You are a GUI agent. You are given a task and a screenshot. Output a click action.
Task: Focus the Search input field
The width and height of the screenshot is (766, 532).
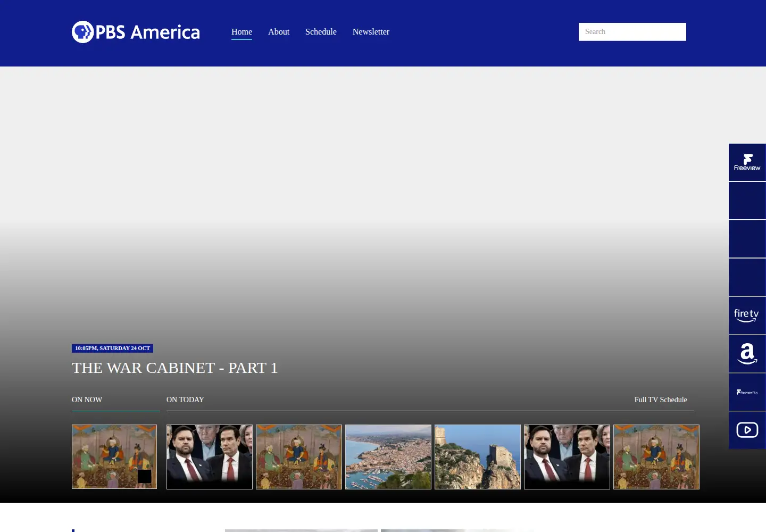click(x=632, y=32)
